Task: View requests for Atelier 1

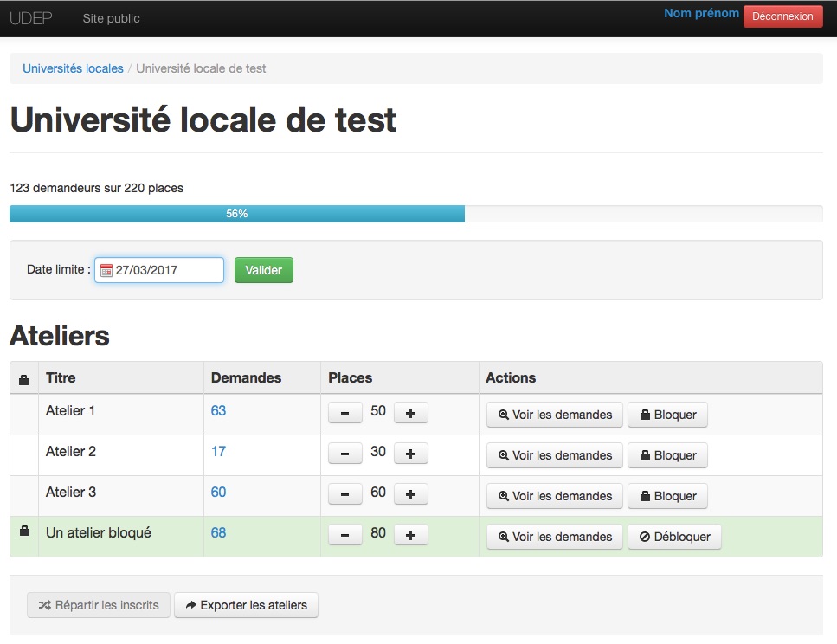Action: pos(555,415)
